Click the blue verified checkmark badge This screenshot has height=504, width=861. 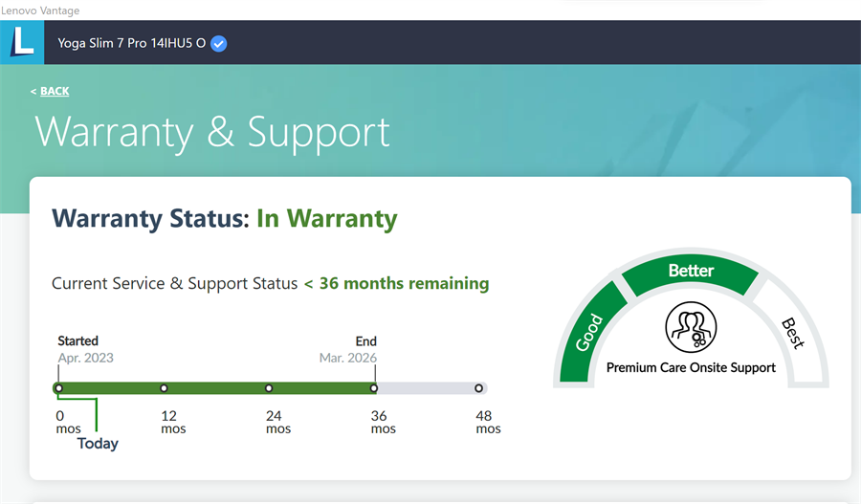coord(219,43)
